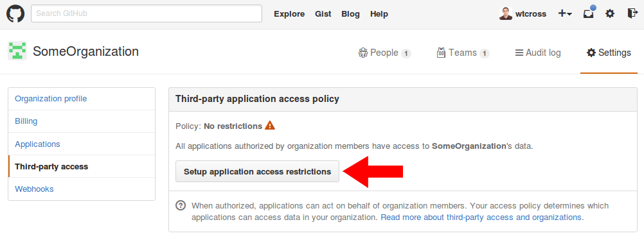Click the No restrictions warning triangle icon
Viewport: 644px width, 238px height.
click(270, 125)
